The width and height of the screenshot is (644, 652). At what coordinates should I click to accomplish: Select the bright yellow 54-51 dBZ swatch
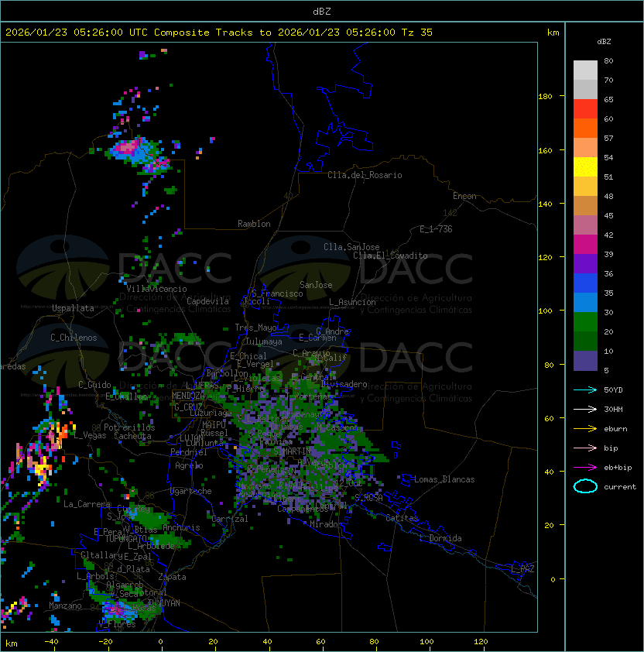(x=585, y=167)
